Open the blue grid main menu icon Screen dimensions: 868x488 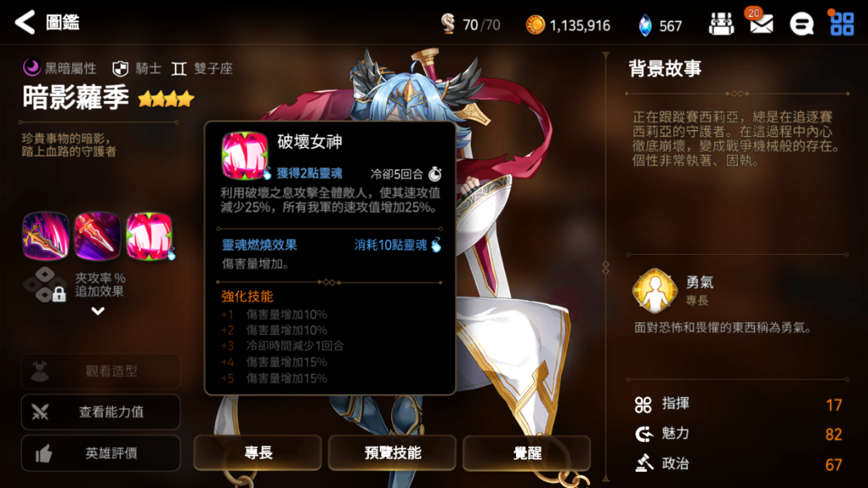coord(842,24)
